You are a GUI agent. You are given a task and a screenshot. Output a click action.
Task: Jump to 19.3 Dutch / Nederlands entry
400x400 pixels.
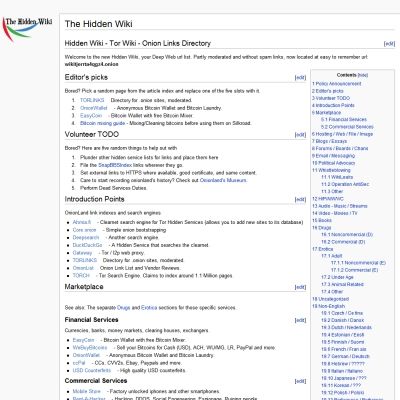(x=346, y=328)
